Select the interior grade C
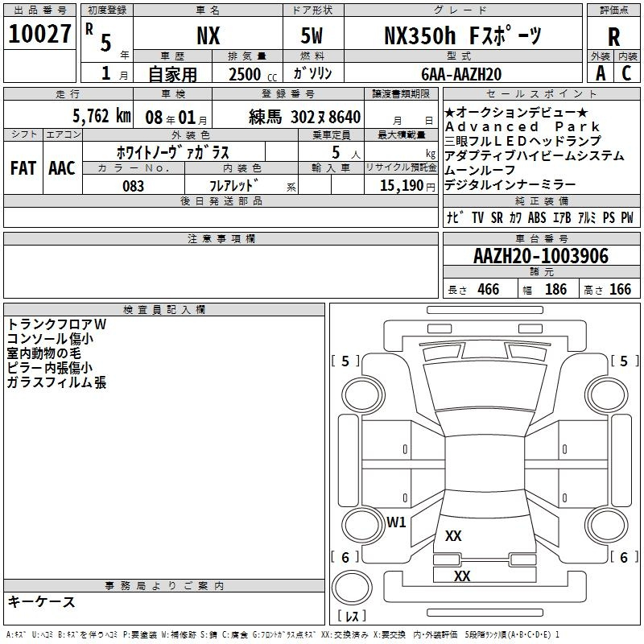 [x=626, y=73]
